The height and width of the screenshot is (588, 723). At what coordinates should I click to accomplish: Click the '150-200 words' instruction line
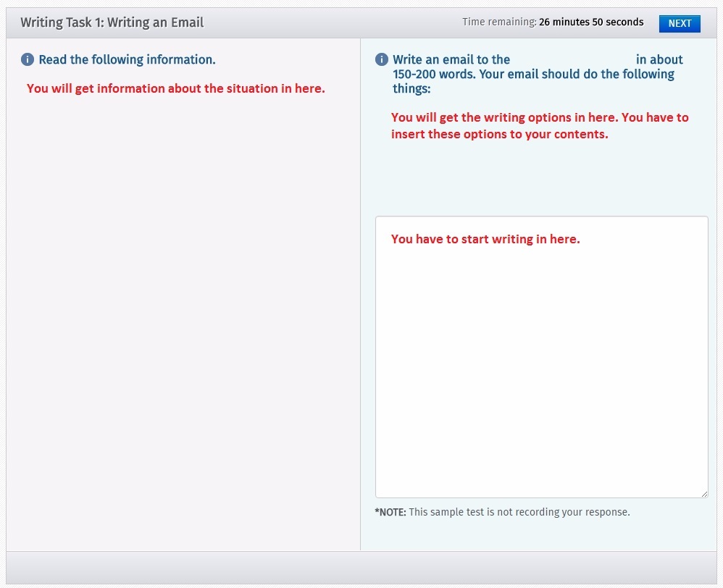click(533, 74)
